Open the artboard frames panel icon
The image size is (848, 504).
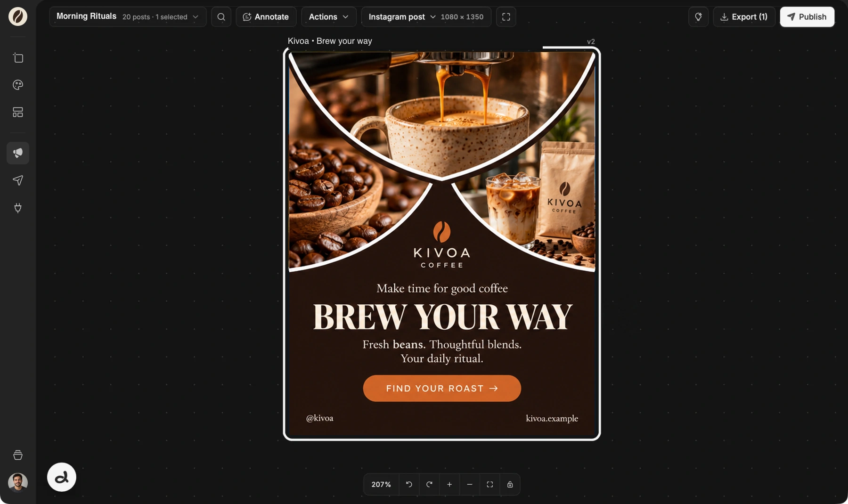coord(18,58)
